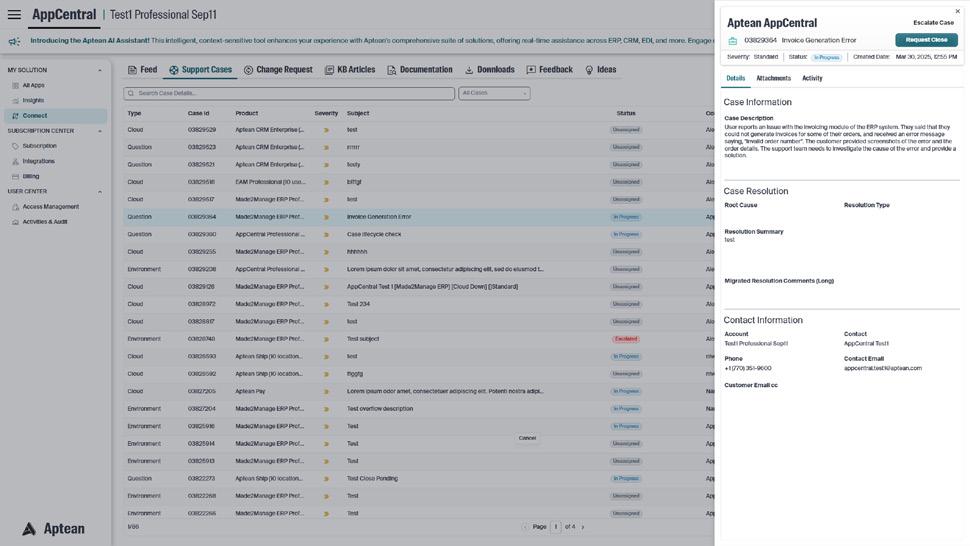970x546 pixels.
Task: Click the Access Management icon
Action: 15,207
